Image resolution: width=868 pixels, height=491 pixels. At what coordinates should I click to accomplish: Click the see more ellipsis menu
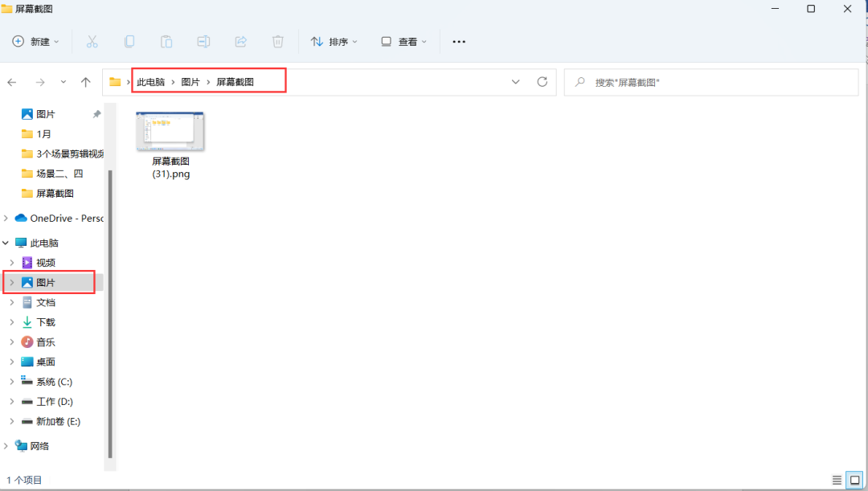coord(458,41)
